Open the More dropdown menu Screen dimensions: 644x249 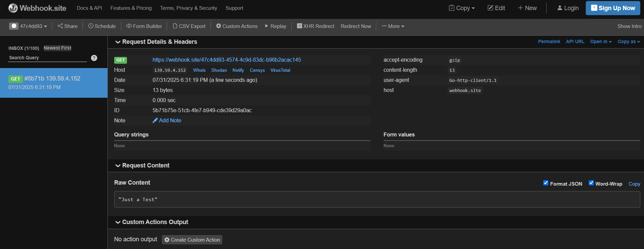click(x=393, y=26)
